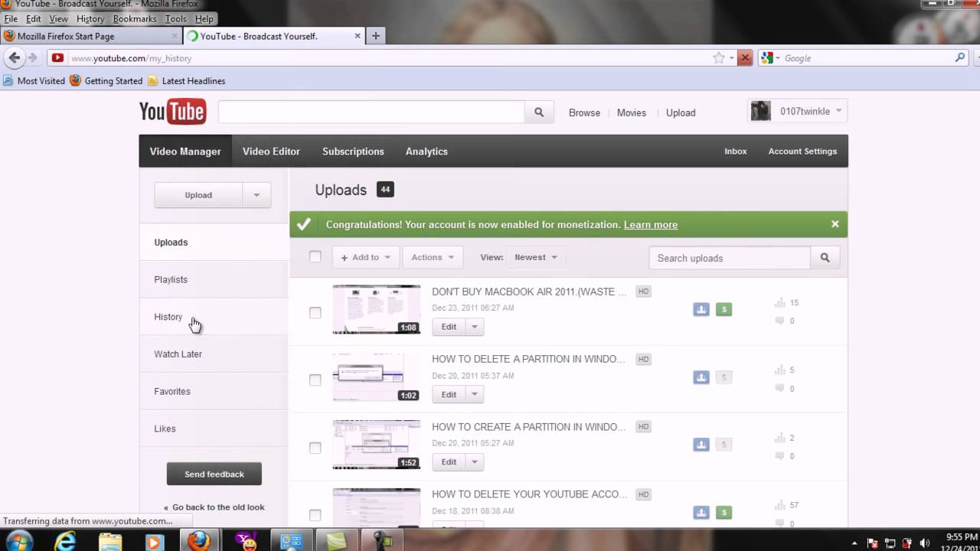
Task: Stop page loading with red X button
Action: [744, 57]
